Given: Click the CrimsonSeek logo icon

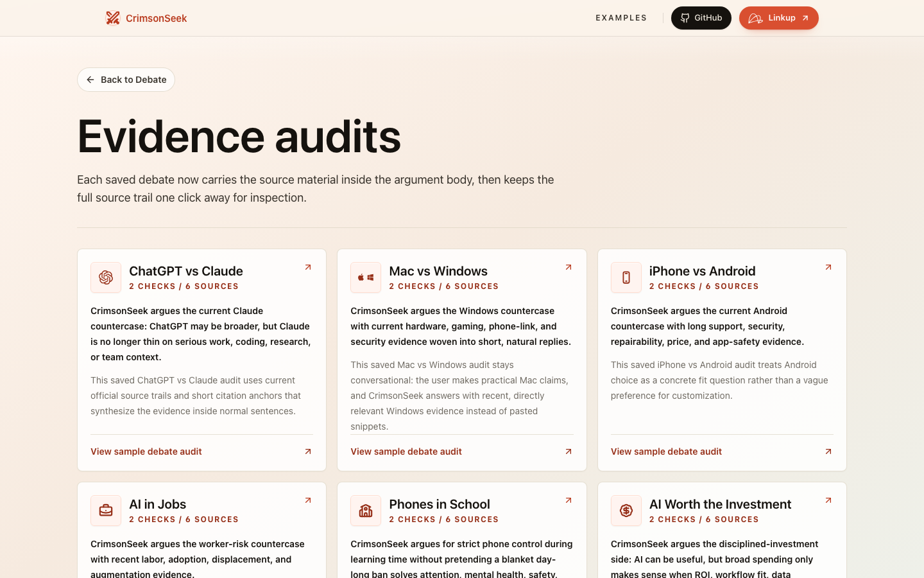Looking at the screenshot, I should tap(113, 18).
